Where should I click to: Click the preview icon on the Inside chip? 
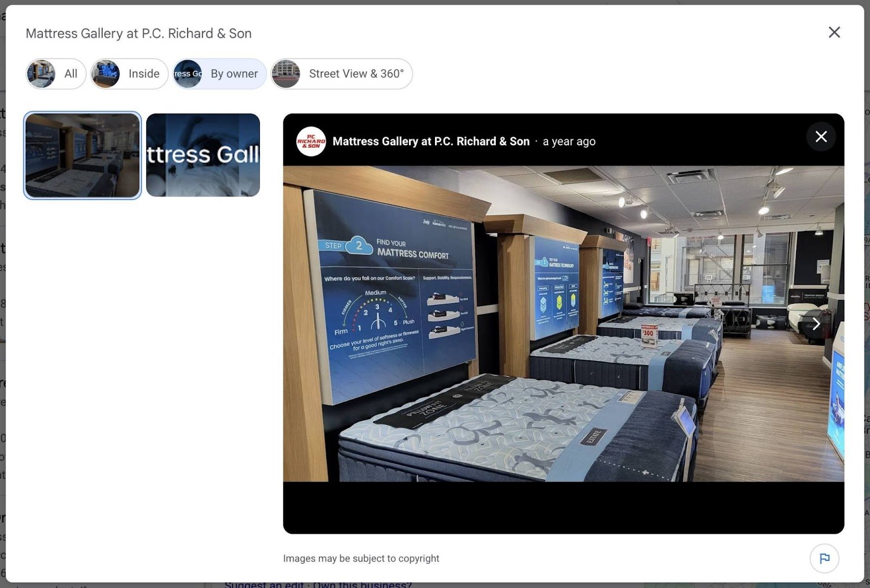pos(107,73)
